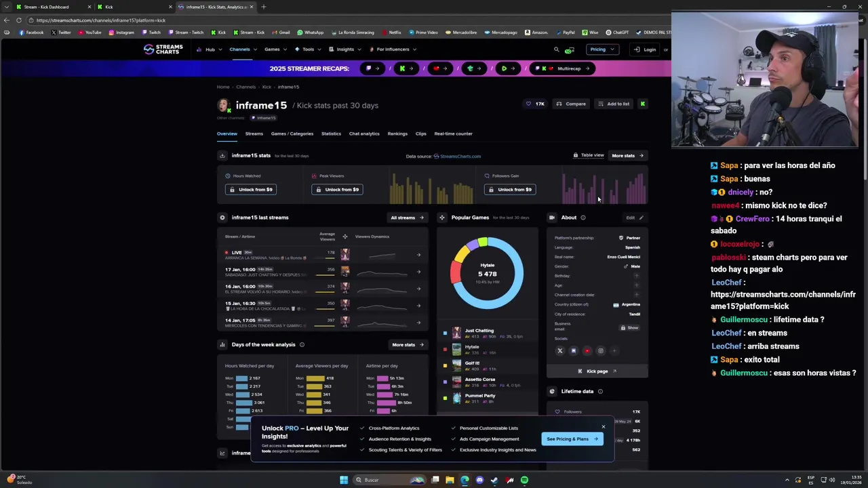Close the Unlock PRO banner

(603, 427)
